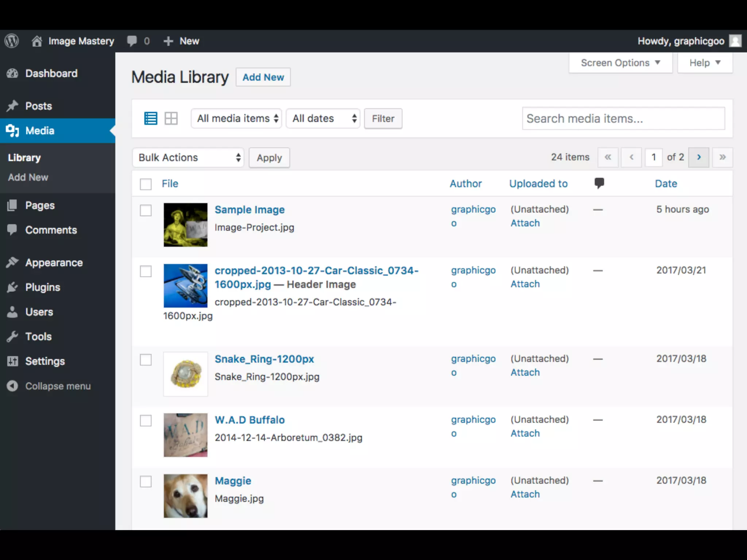
Task: Click the WordPress logo icon
Action: tap(12, 41)
